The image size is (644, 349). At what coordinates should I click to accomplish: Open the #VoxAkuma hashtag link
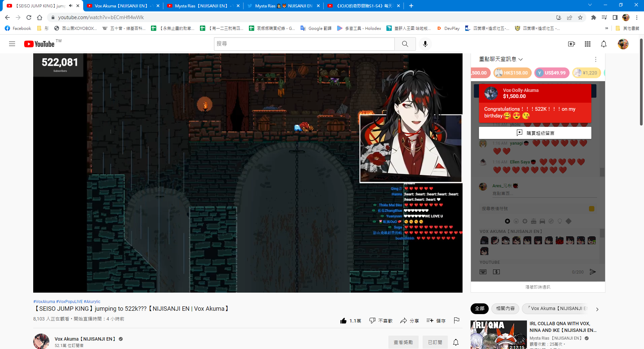click(x=44, y=302)
